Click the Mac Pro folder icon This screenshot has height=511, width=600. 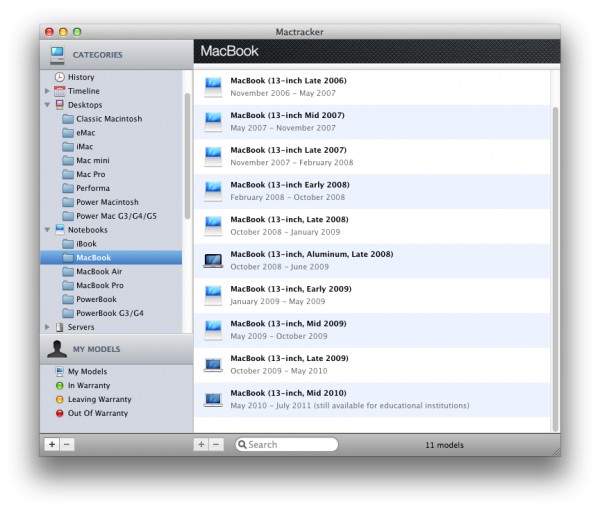pyautogui.click(x=68, y=175)
